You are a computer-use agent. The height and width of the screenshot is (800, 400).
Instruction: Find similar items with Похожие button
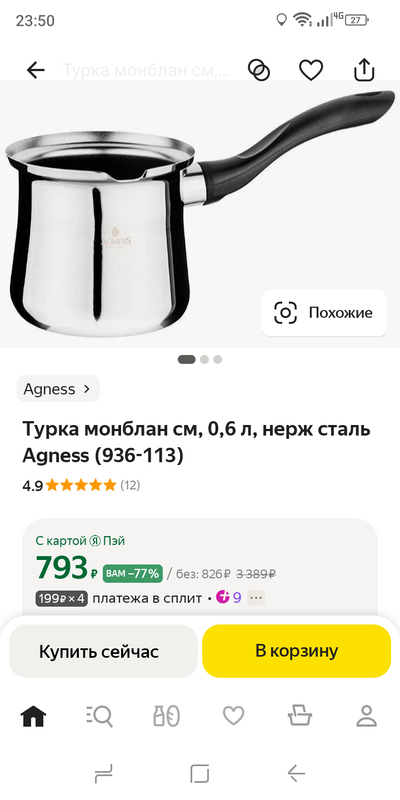[324, 313]
